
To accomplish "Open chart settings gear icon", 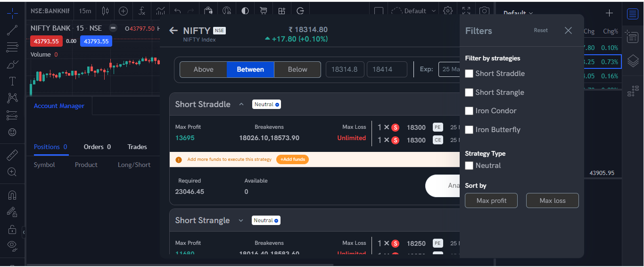I will [x=448, y=11].
